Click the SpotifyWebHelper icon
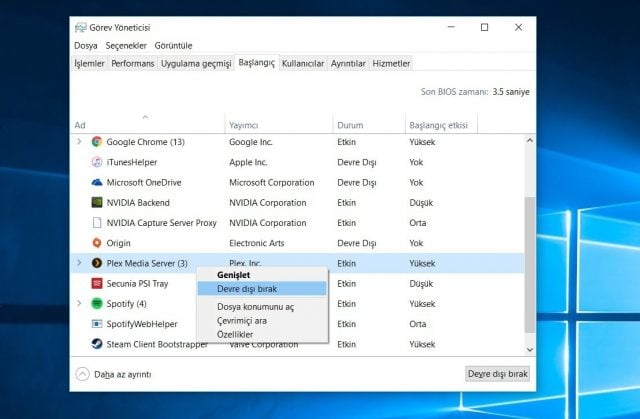 tap(97, 324)
